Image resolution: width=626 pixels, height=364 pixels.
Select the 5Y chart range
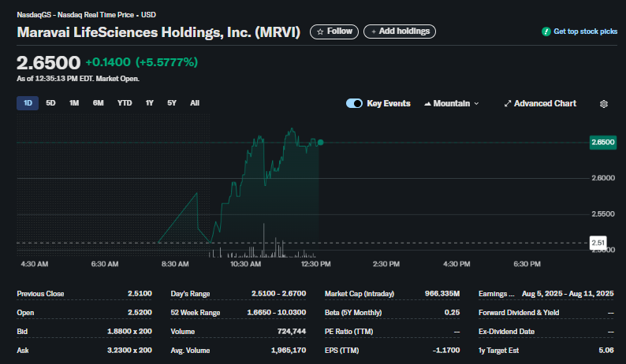(x=172, y=103)
